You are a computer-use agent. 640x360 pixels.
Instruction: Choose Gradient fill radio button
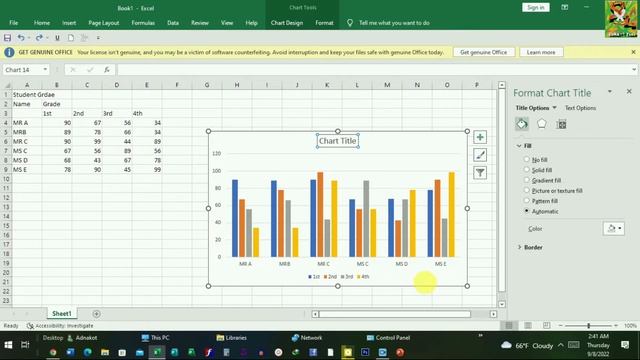click(x=527, y=180)
